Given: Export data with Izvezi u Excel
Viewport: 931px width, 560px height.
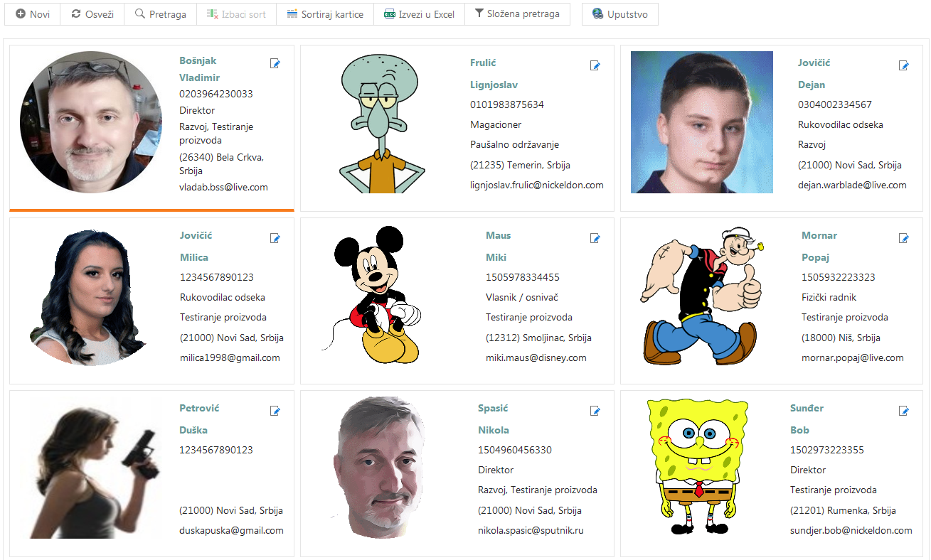Looking at the screenshot, I should 419,14.
